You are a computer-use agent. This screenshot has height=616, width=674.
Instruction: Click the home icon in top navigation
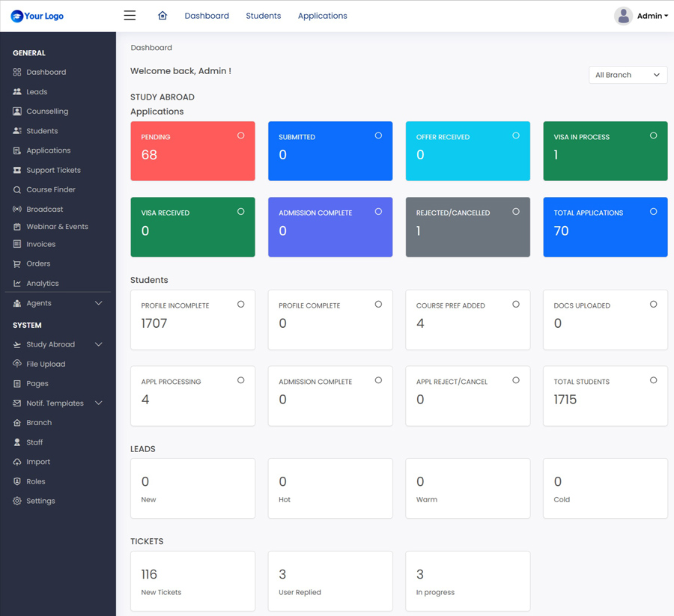pyautogui.click(x=163, y=16)
